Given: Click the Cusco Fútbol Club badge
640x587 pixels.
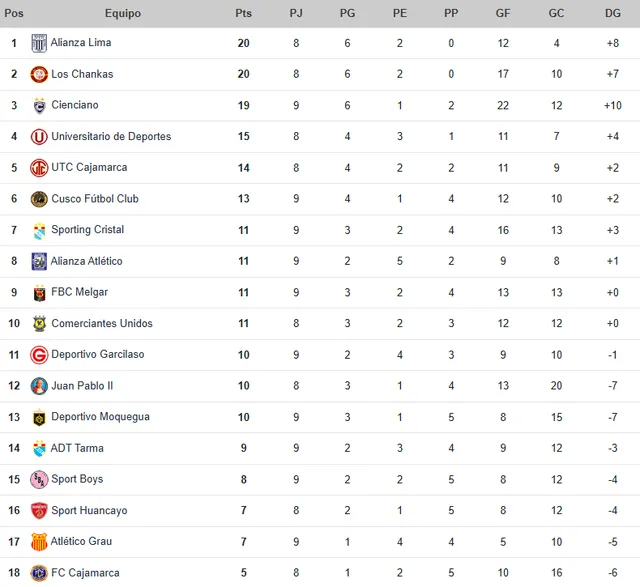Looking at the screenshot, I should point(39,199).
